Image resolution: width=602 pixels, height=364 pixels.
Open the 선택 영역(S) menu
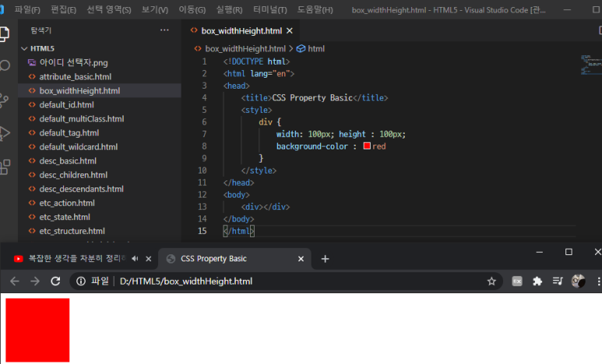coord(109,9)
